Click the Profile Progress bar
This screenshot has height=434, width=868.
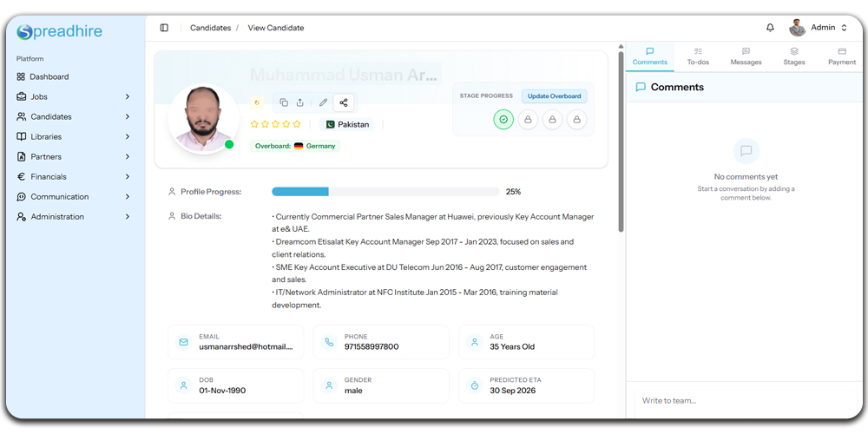(385, 192)
